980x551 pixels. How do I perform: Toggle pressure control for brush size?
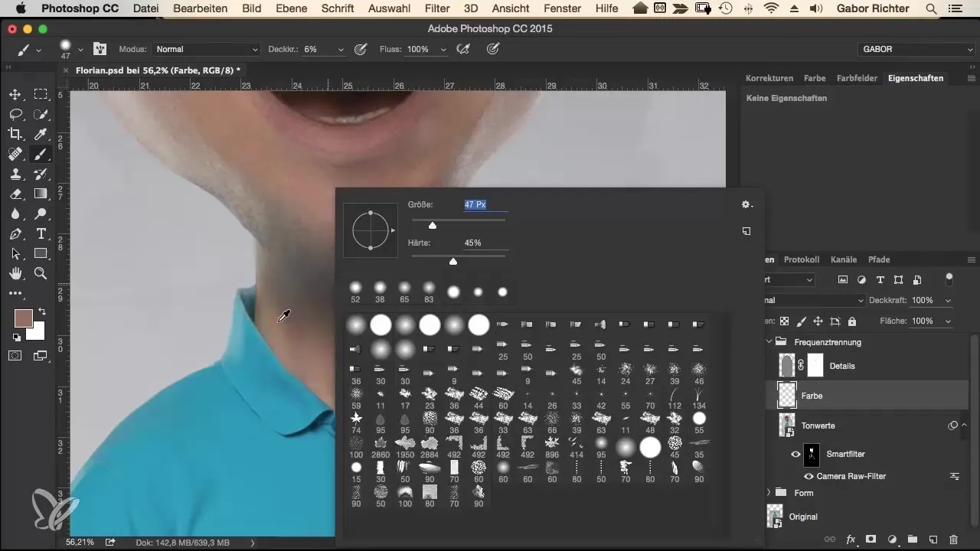tap(493, 49)
